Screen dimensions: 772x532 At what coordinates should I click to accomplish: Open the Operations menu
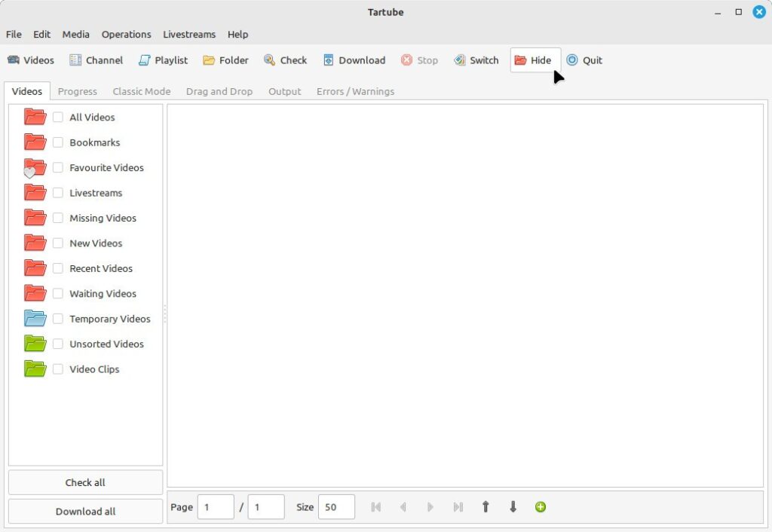pos(126,35)
